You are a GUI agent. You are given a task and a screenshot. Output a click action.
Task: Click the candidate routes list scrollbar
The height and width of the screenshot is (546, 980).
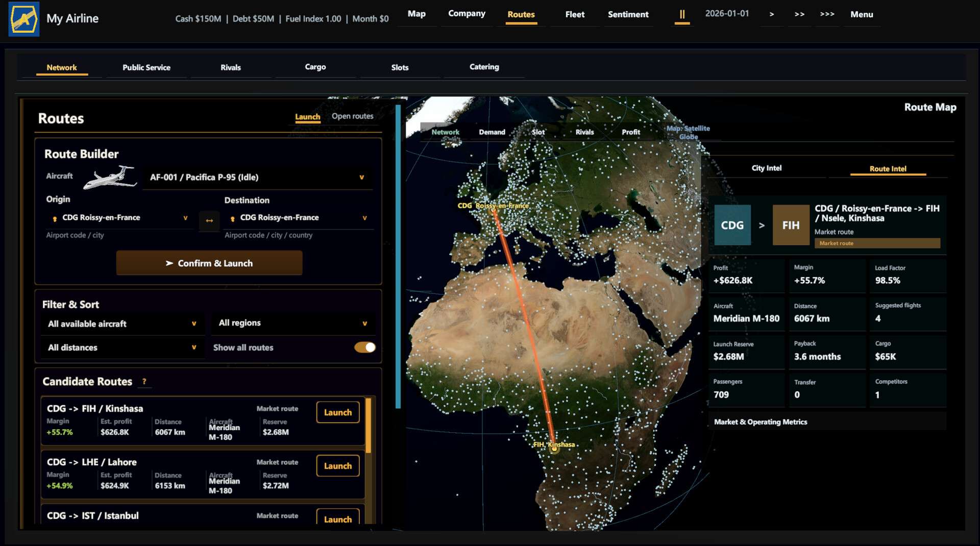pyautogui.click(x=369, y=426)
